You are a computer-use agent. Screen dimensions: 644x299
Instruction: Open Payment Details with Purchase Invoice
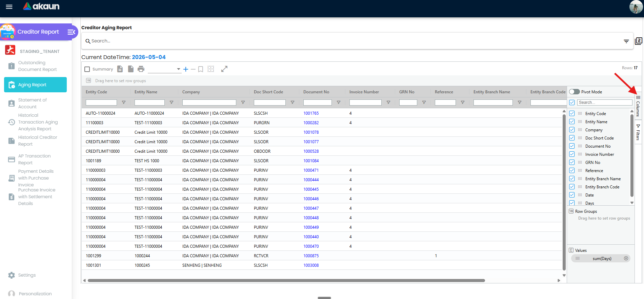36,178
